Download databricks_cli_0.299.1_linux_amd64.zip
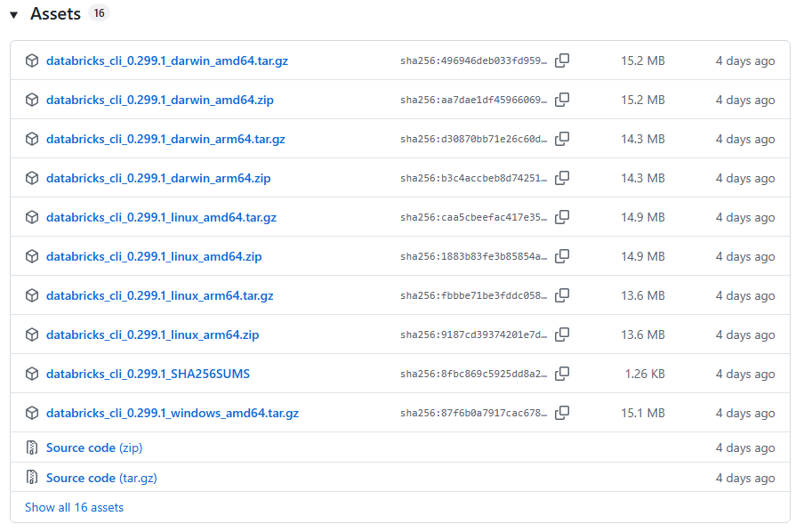This screenshot has height=532, width=796. coord(154,256)
